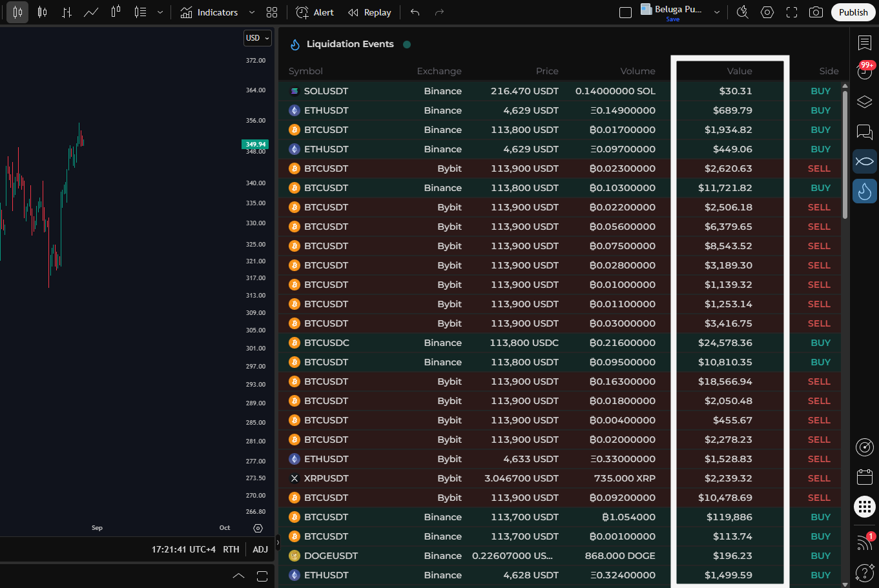Open the calendar icon in right sidebar
Screen dimensions: 879x588
pos(864,477)
